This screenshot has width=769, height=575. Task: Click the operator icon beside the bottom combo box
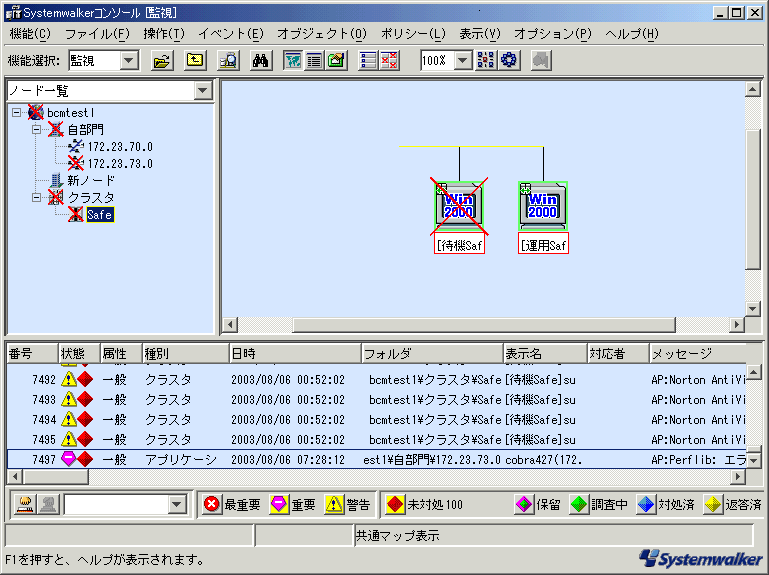pyautogui.click(x=25, y=504)
